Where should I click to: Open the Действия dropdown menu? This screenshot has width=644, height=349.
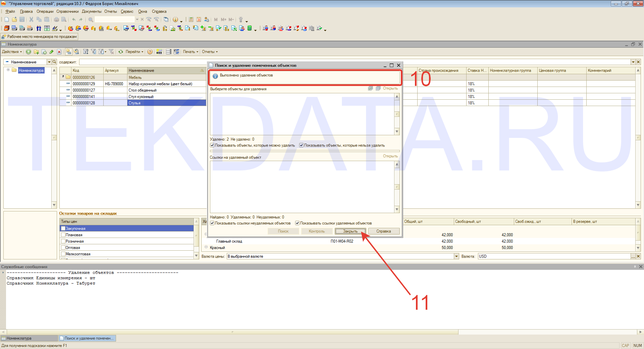tap(12, 52)
